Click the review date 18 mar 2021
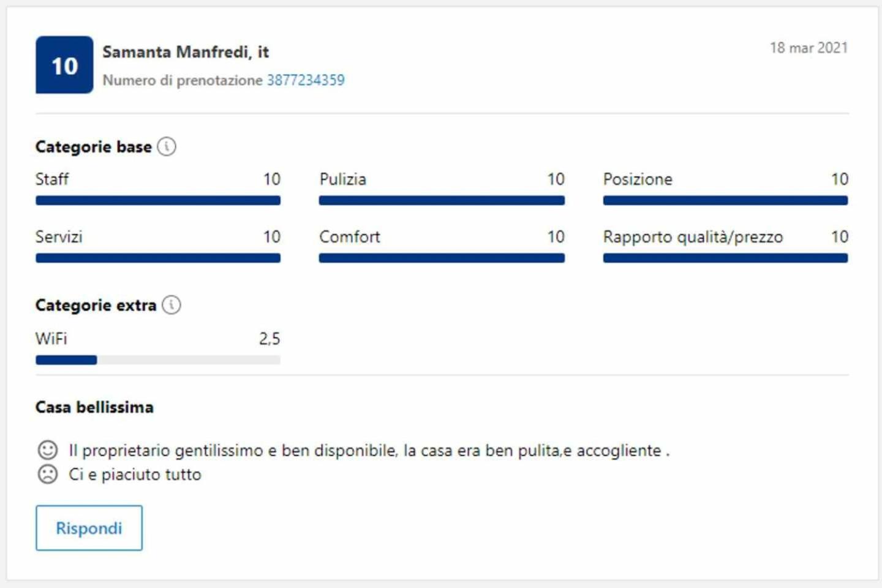882x588 pixels. point(809,48)
